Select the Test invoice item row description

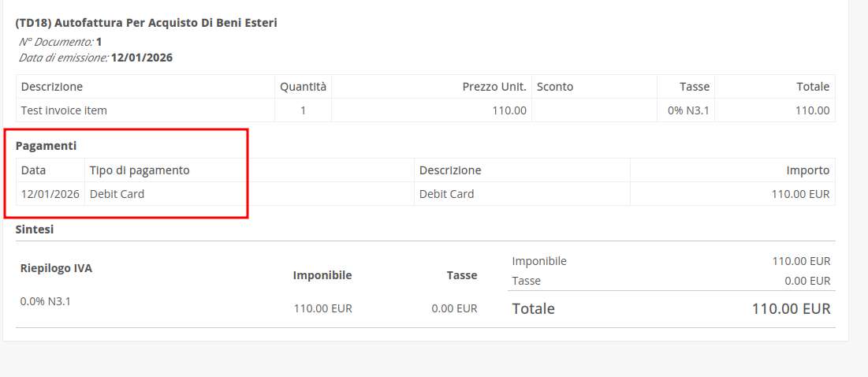(64, 110)
